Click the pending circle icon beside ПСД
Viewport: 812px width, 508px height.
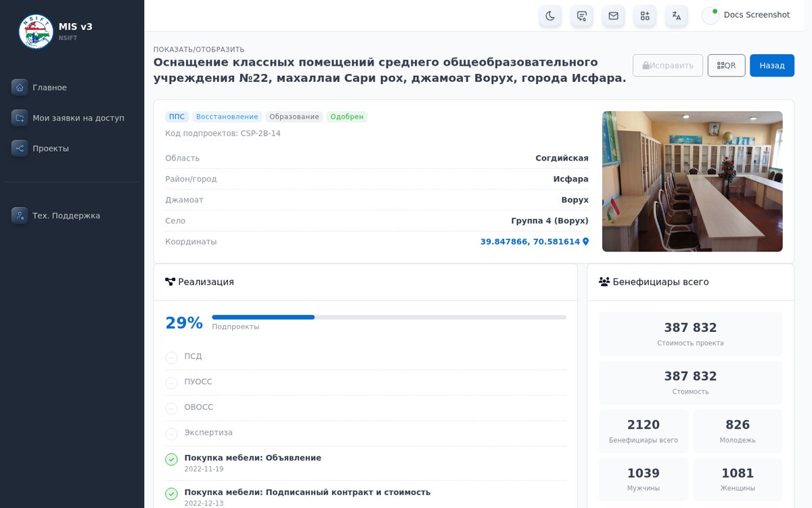pyautogui.click(x=171, y=358)
